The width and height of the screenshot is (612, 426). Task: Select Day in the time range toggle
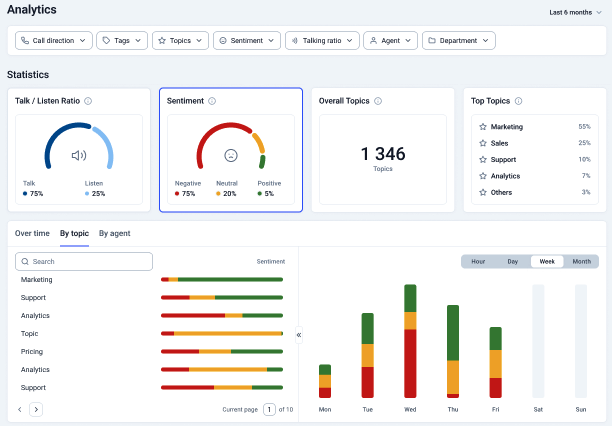point(512,261)
